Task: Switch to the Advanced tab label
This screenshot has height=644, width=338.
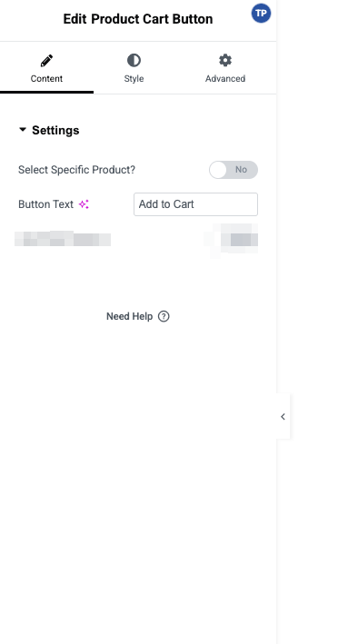Action: coord(225,78)
